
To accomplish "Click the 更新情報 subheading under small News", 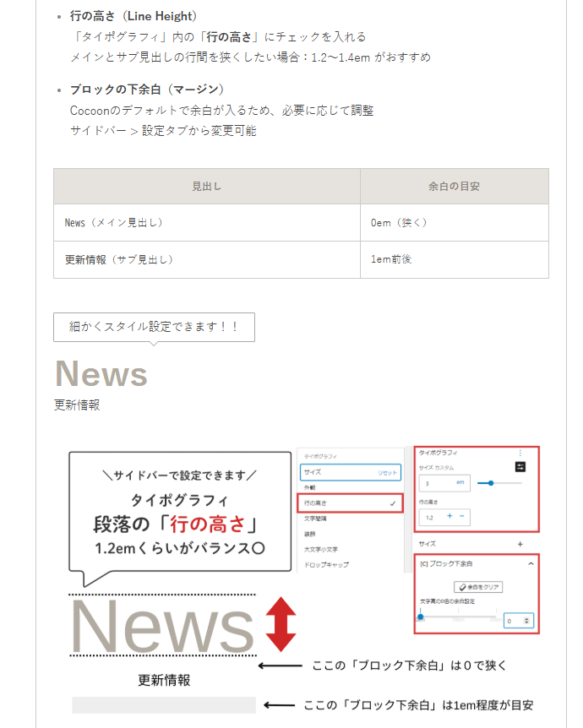I will (x=77, y=405).
